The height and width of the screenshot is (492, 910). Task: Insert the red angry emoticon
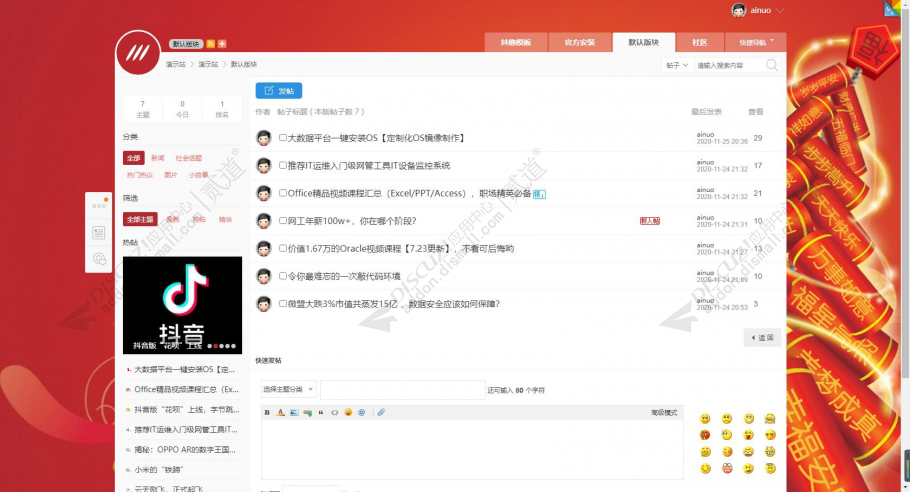tap(705, 435)
